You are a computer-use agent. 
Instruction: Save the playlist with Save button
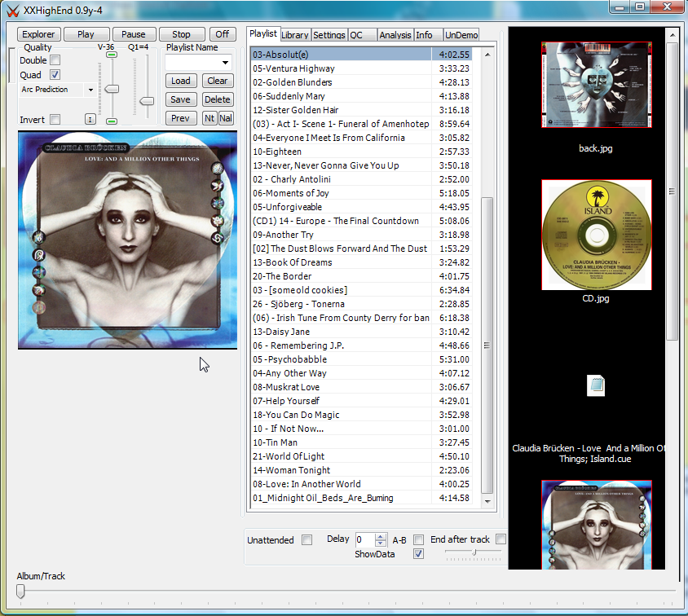coord(181,99)
